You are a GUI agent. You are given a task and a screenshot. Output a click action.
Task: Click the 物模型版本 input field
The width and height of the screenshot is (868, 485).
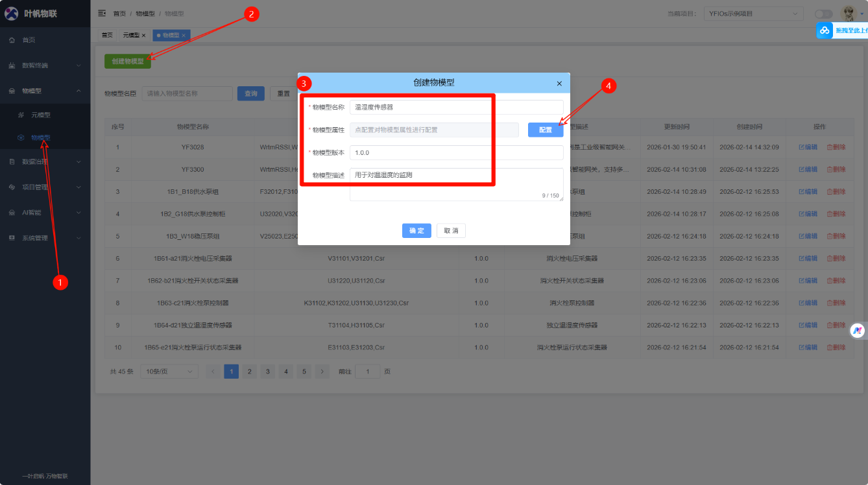[456, 152]
